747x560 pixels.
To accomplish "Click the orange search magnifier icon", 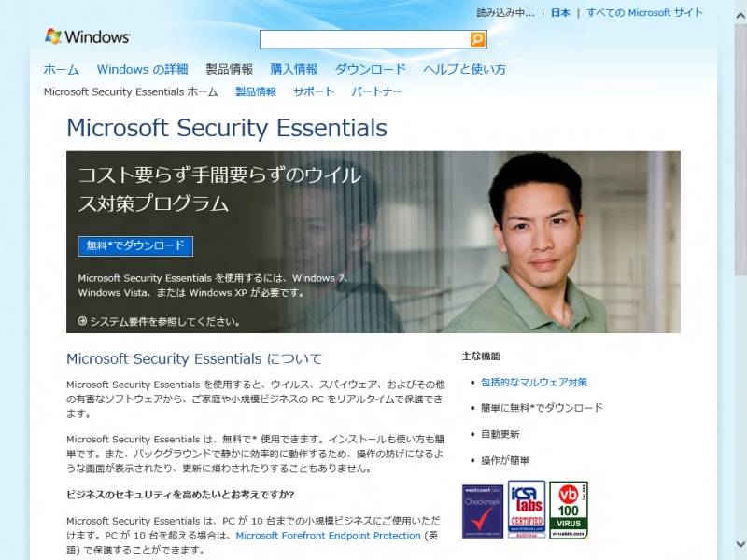I will (x=476, y=39).
